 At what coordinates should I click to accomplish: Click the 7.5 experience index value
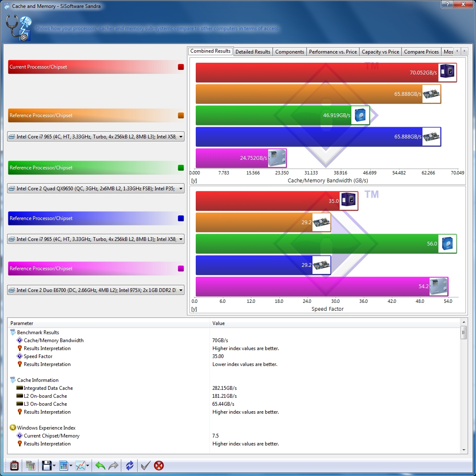tap(215, 435)
